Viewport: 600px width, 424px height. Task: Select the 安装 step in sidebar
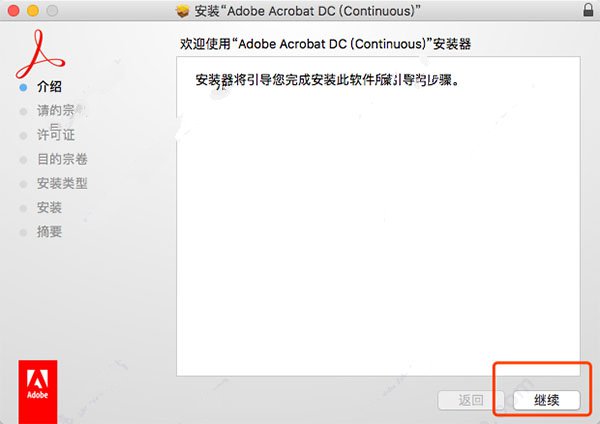[x=49, y=207]
